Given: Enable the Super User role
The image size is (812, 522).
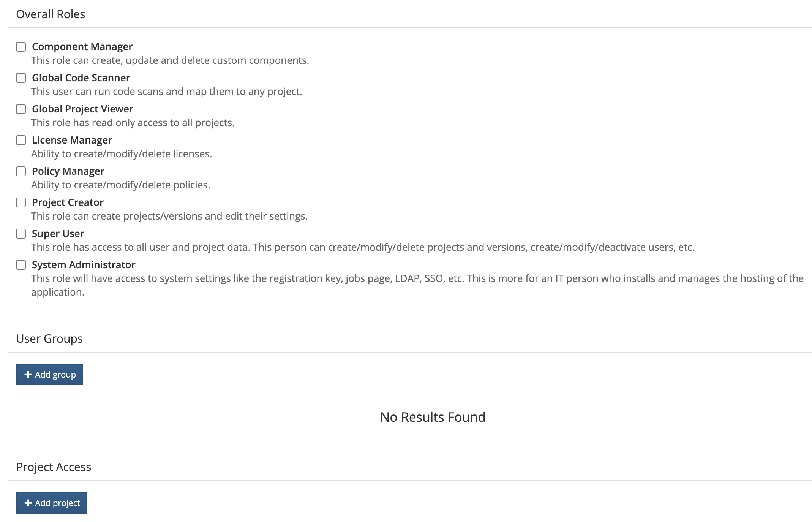Looking at the screenshot, I should pos(21,234).
